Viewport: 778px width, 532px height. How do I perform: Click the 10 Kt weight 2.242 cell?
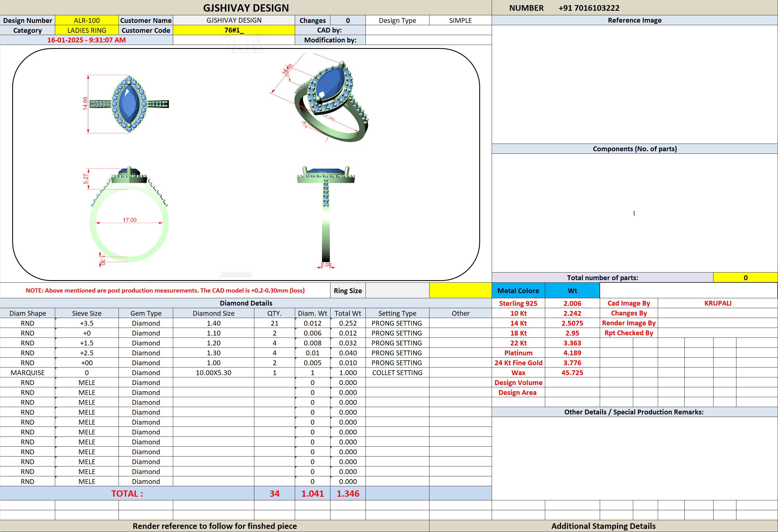572,313
